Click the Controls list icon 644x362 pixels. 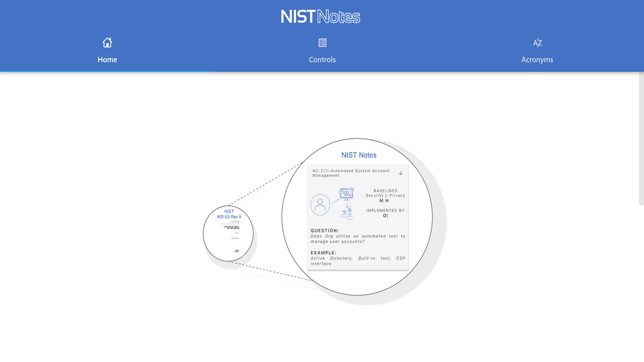point(323,43)
